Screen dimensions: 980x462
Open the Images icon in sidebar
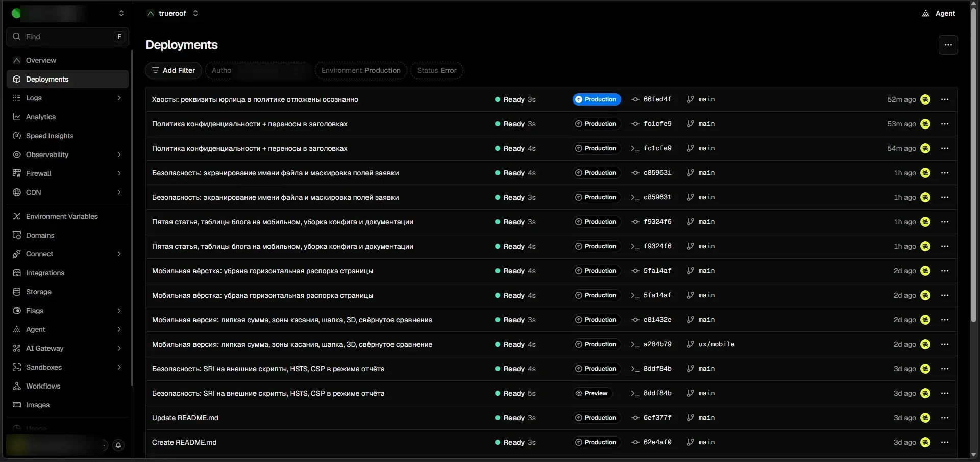tap(17, 405)
